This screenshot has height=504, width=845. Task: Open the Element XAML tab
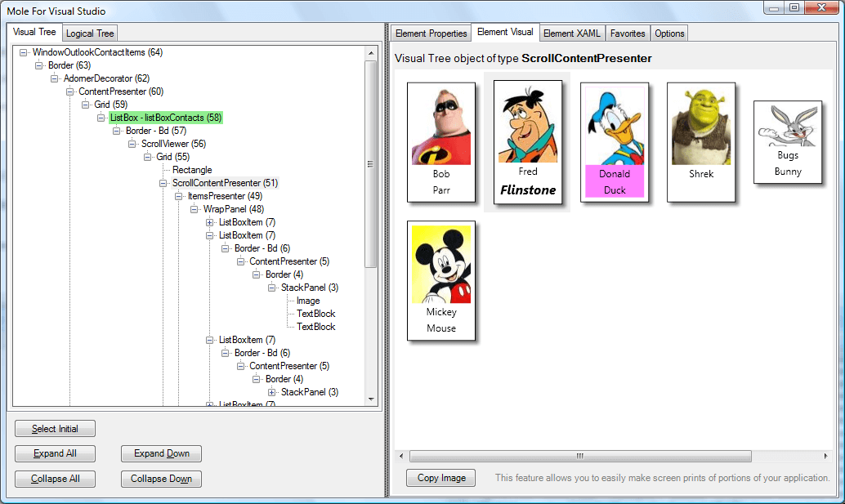(x=572, y=33)
